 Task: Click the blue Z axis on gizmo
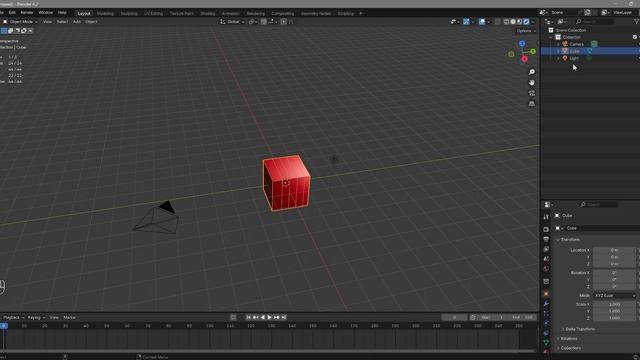(522, 43)
